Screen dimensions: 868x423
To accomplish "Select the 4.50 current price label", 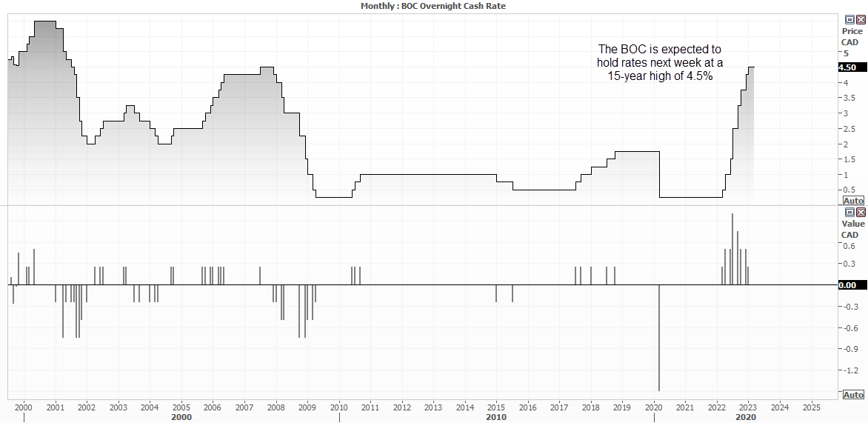I will (x=853, y=67).
